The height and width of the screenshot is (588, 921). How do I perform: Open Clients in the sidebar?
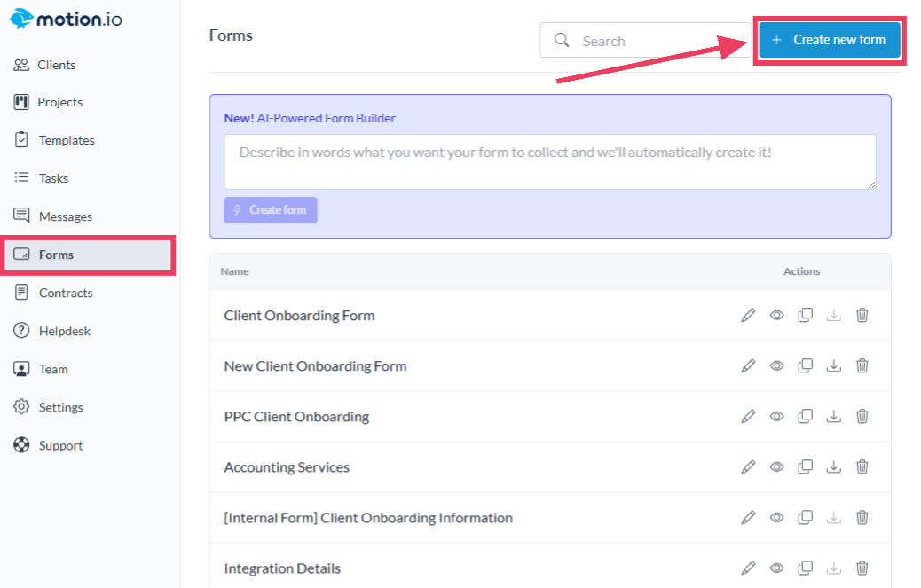point(56,65)
